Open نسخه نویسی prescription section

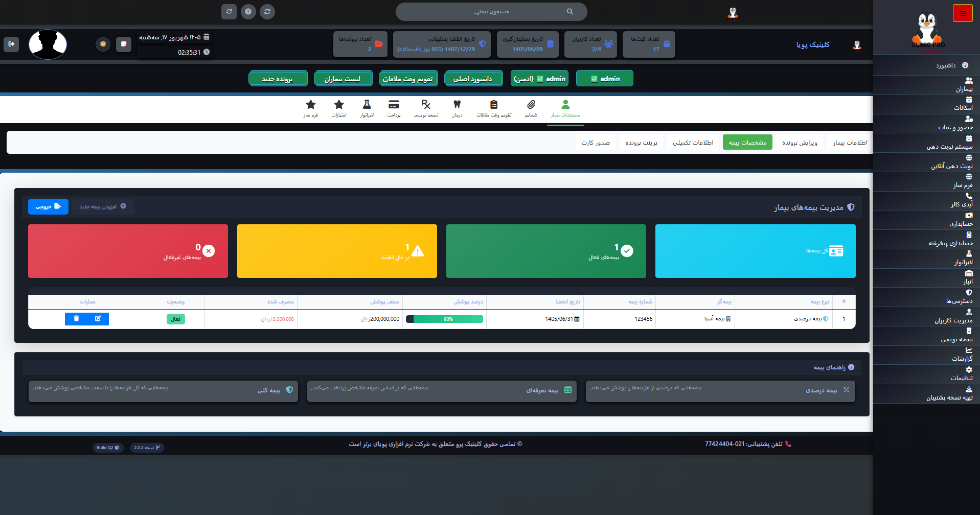[x=426, y=109]
